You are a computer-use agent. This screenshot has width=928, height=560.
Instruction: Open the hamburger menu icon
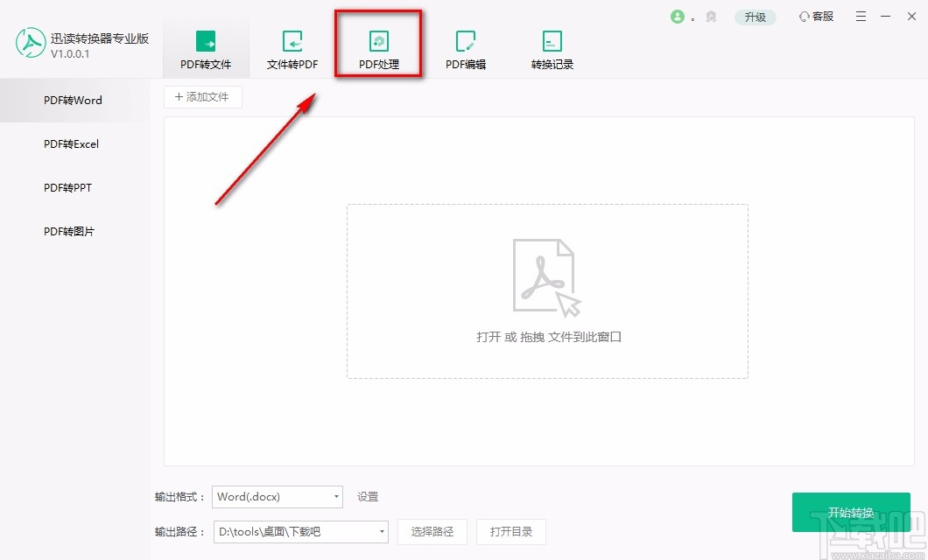(861, 16)
